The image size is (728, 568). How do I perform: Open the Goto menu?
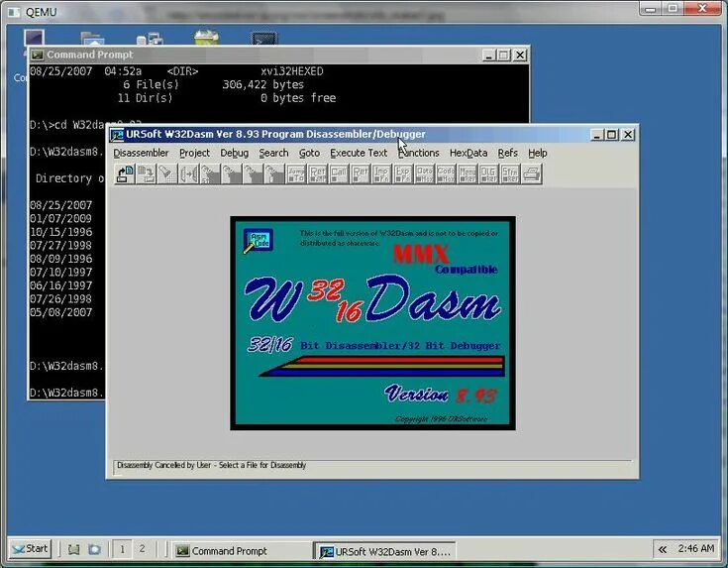pos(309,153)
